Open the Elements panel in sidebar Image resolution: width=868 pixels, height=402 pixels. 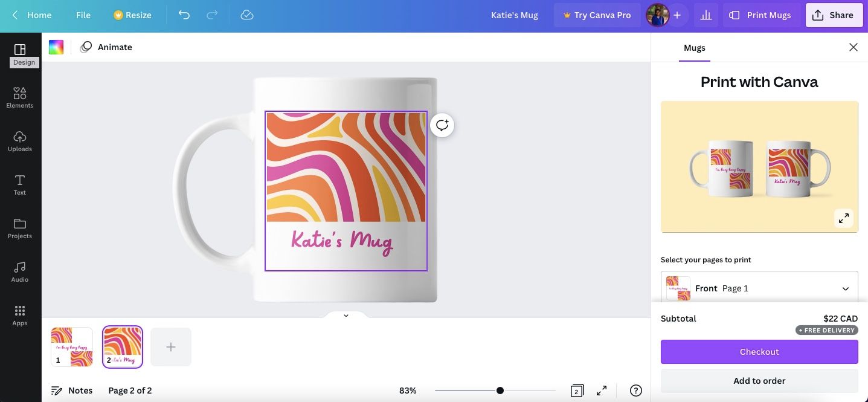(x=20, y=97)
